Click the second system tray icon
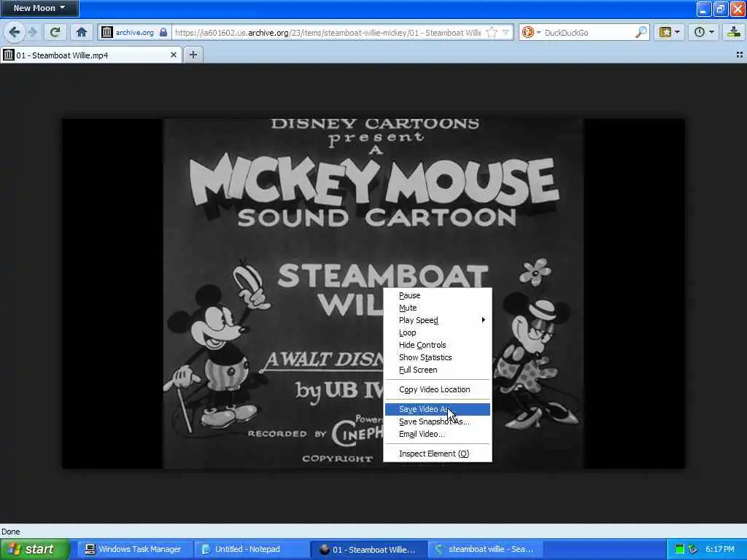Image resolution: width=747 pixels, height=560 pixels. pyautogui.click(x=693, y=549)
